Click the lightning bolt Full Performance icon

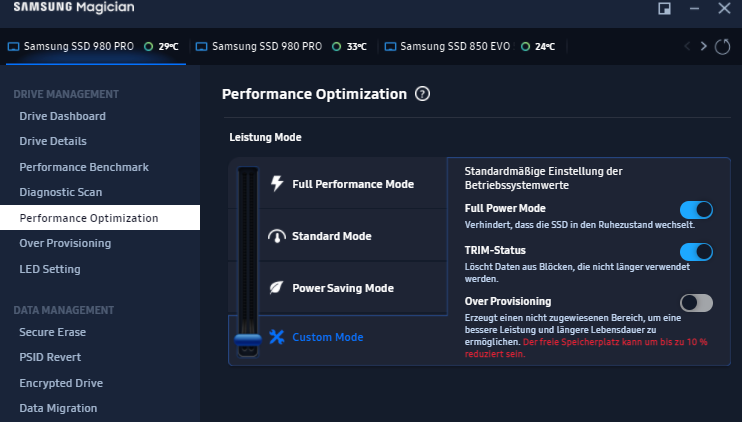click(x=277, y=184)
